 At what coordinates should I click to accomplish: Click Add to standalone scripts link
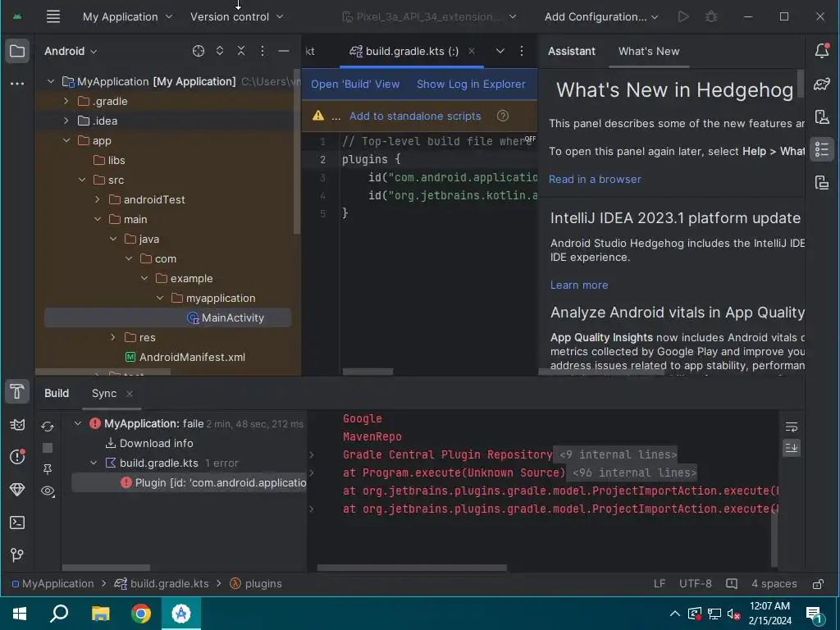click(415, 116)
